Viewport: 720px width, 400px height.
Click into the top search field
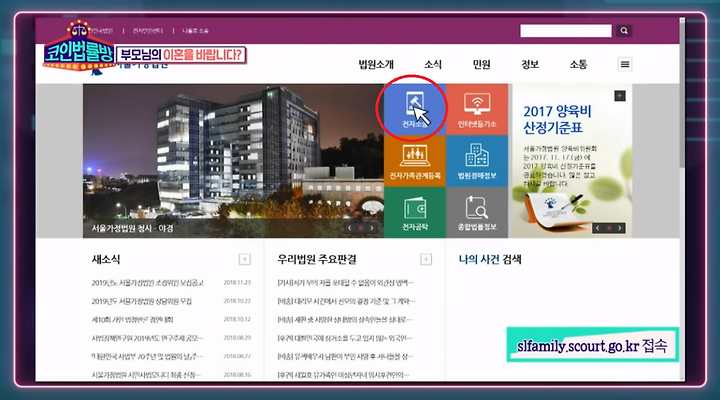[566, 31]
